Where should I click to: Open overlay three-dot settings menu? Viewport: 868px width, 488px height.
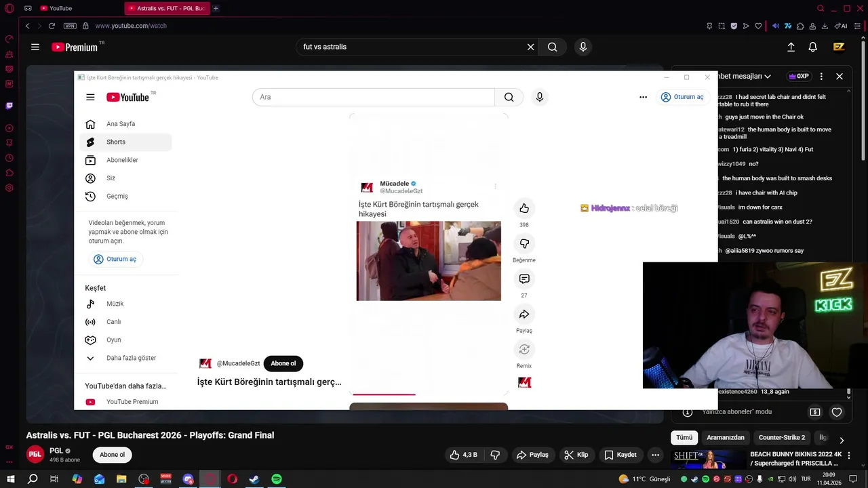point(643,97)
